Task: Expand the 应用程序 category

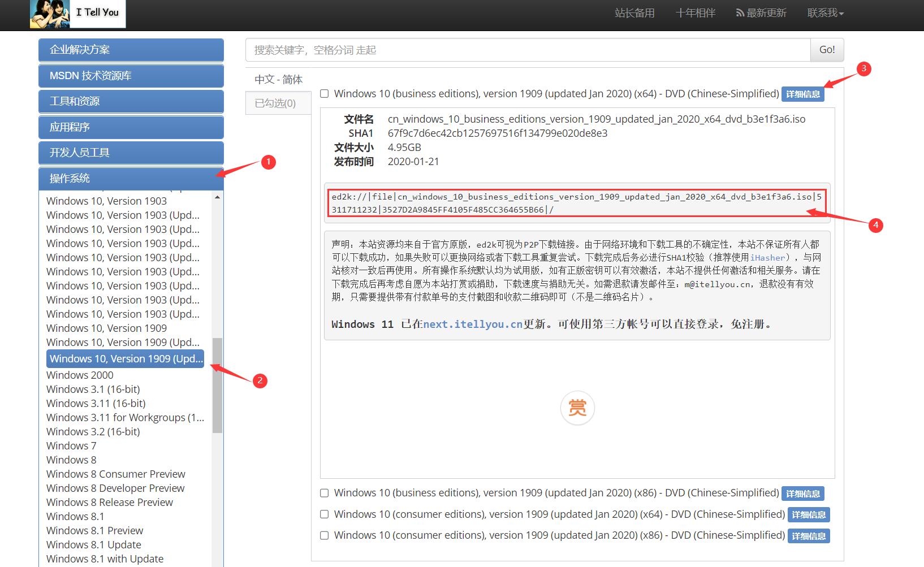Action: [131, 127]
